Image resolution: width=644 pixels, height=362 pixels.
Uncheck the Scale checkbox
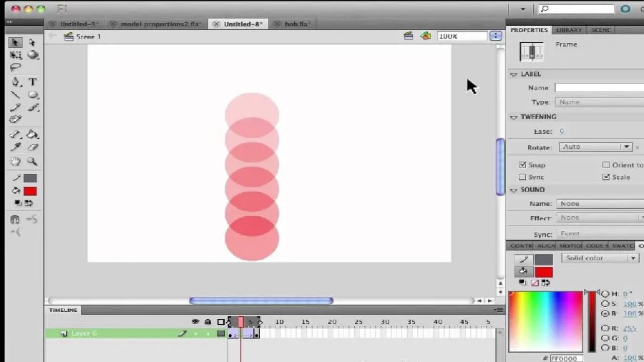606,177
